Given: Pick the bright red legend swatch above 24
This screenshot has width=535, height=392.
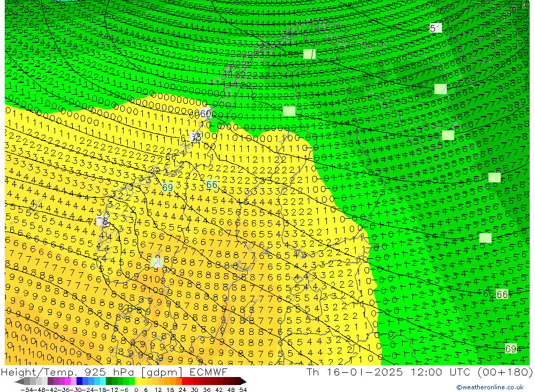Looking at the screenshot, I should pos(185,381).
